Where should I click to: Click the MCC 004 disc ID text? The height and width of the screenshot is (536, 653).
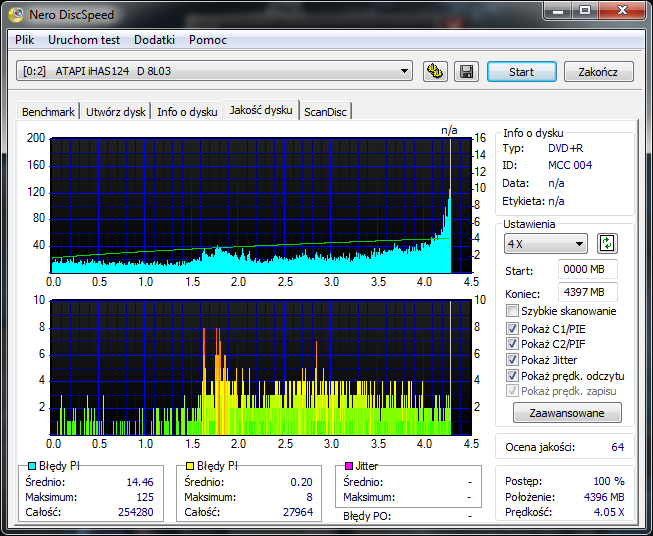tap(570, 165)
